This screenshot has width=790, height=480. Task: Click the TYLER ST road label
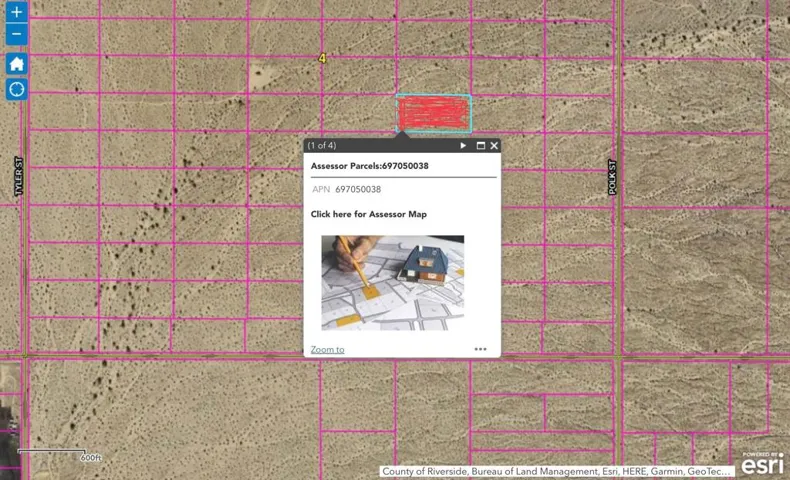(19, 176)
